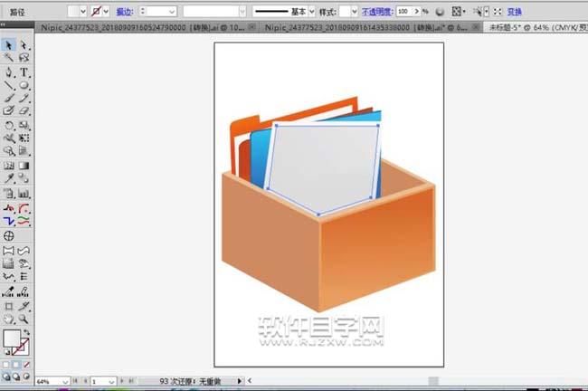The width and height of the screenshot is (588, 391).
Task: Pick the Lasso tool
Action: tap(24, 58)
